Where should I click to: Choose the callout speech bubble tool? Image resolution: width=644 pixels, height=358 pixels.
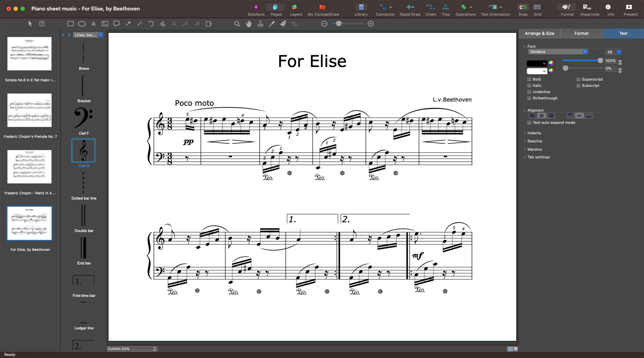(x=116, y=24)
